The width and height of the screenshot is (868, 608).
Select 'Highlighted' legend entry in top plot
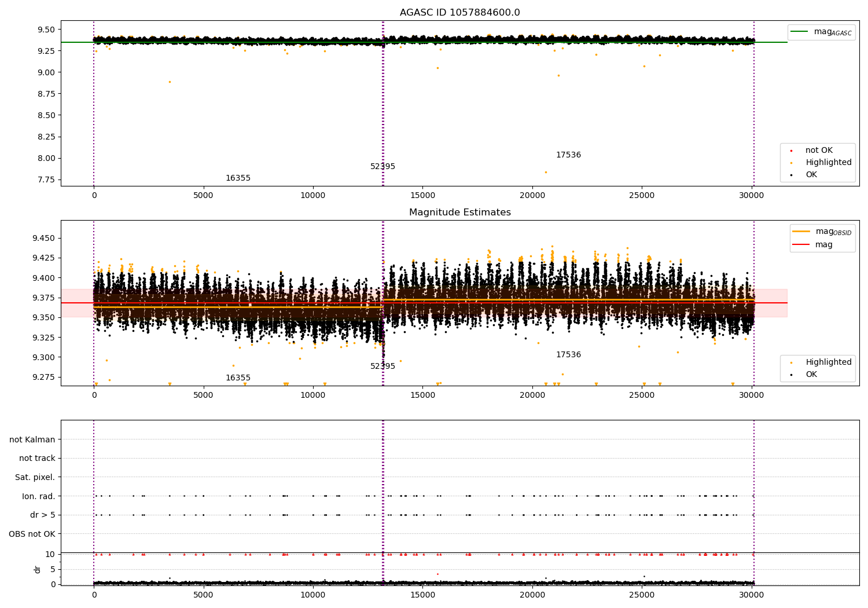click(828, 163)
